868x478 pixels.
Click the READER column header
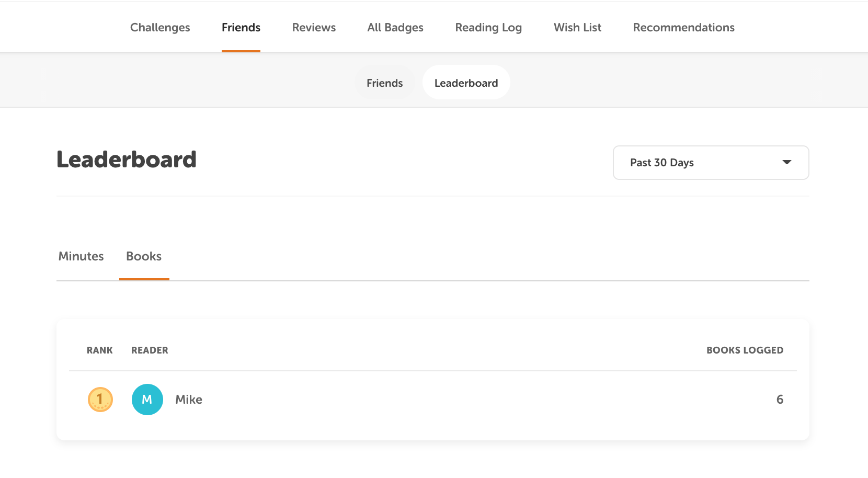click(150, 350)
